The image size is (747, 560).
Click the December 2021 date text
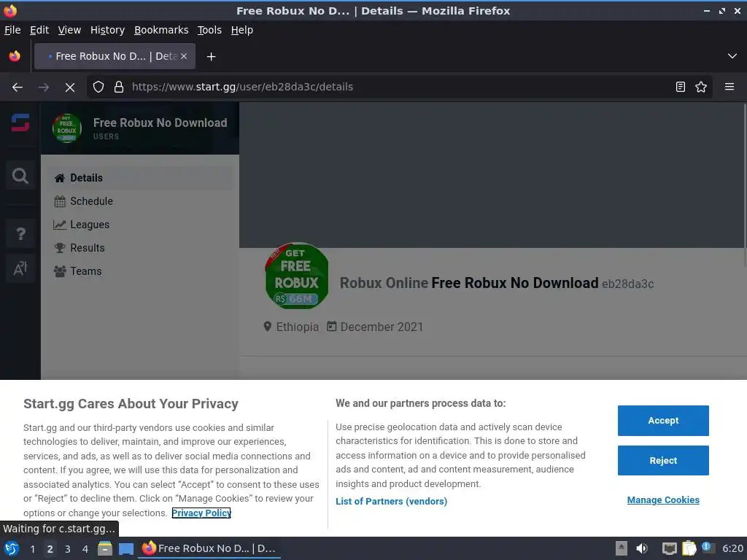(382, 327)
